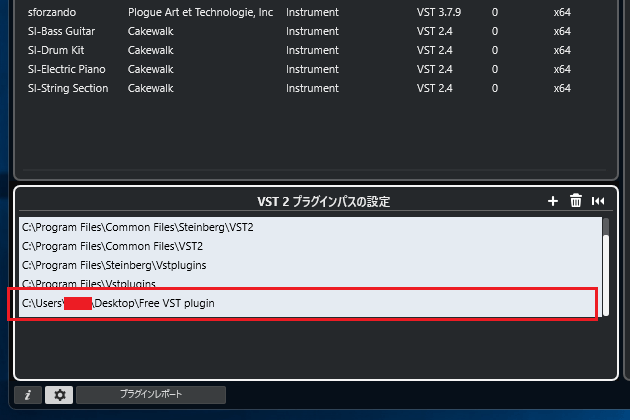
Task: Select the Steinberg\Vstplugins path entry
Action: [x=128, y=265]
